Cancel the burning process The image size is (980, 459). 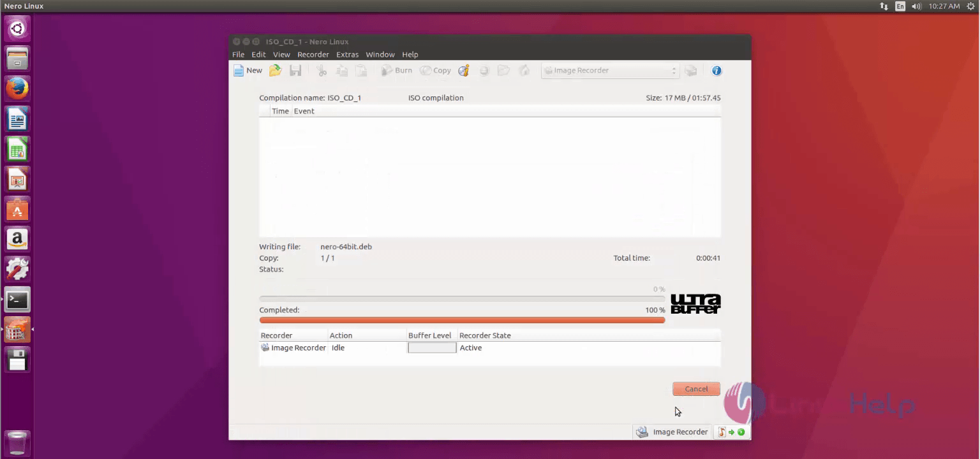coord(696,389)
